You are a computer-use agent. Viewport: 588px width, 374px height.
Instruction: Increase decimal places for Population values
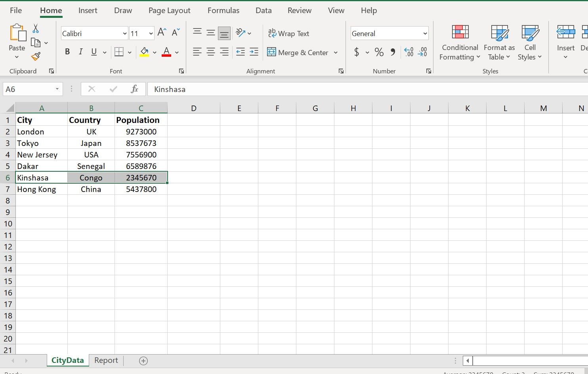(x=409, y=52)
